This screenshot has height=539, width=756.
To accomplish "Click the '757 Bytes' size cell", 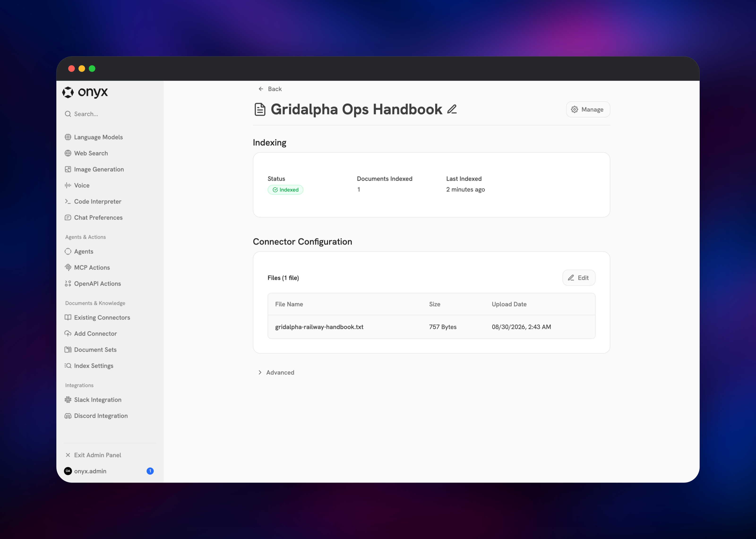I will click(x=443, y=327).
